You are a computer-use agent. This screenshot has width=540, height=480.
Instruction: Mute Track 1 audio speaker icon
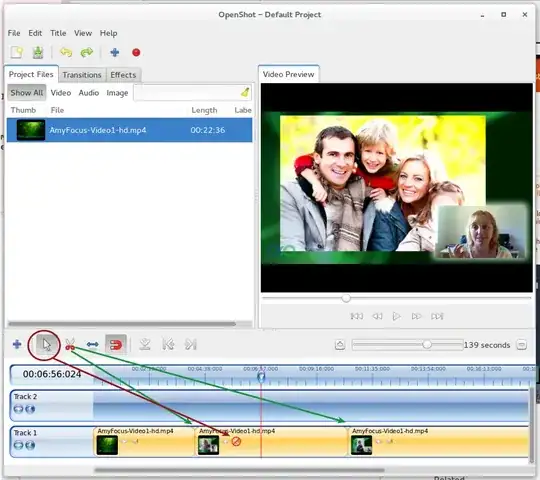coord(30,445)
